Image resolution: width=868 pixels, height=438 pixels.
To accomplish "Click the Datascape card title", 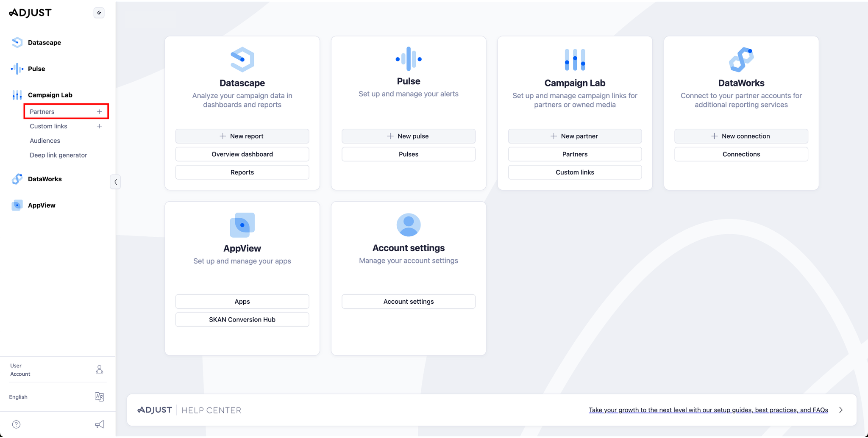I will click(x=242, y=83).
